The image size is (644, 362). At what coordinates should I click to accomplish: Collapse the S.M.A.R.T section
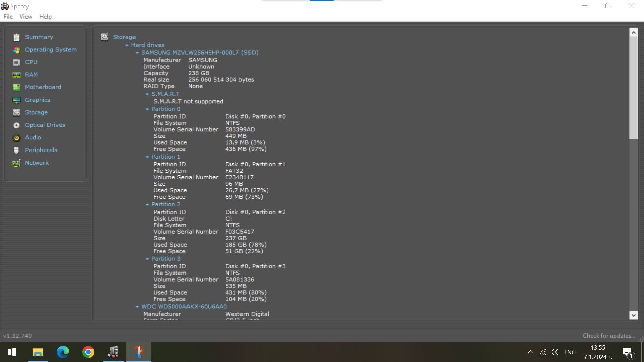tap(147, 94)
